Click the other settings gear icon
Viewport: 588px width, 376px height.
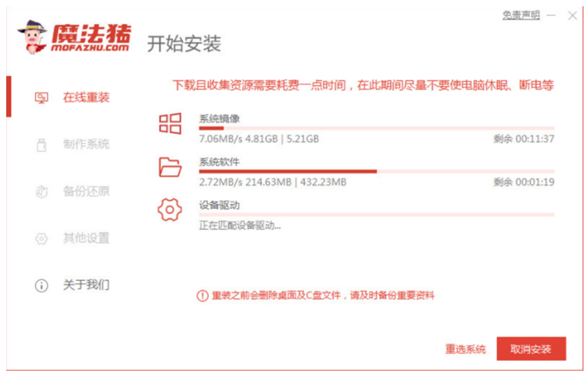[x=41, y=238]
